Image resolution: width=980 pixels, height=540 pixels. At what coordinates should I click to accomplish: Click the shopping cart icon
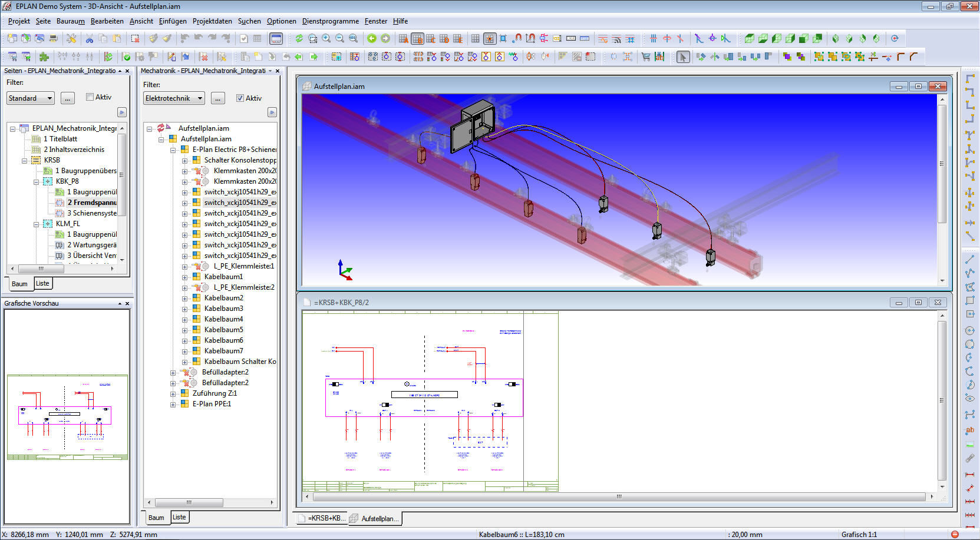pyautogui.click(x=646, y=57)
